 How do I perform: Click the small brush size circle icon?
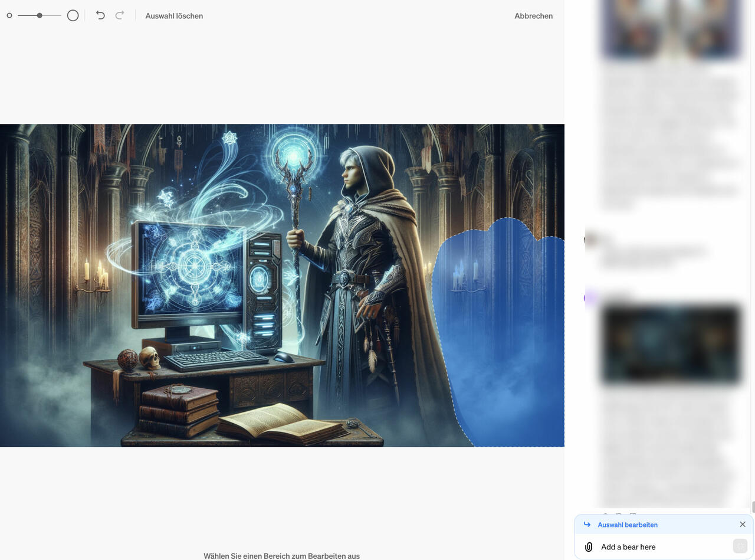click(9, 16)
